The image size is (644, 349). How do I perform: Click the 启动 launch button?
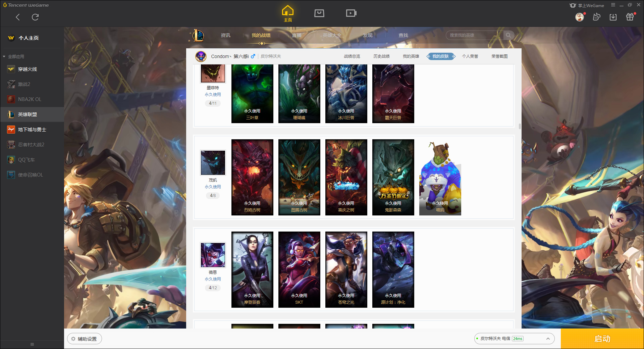click(602, 339)
